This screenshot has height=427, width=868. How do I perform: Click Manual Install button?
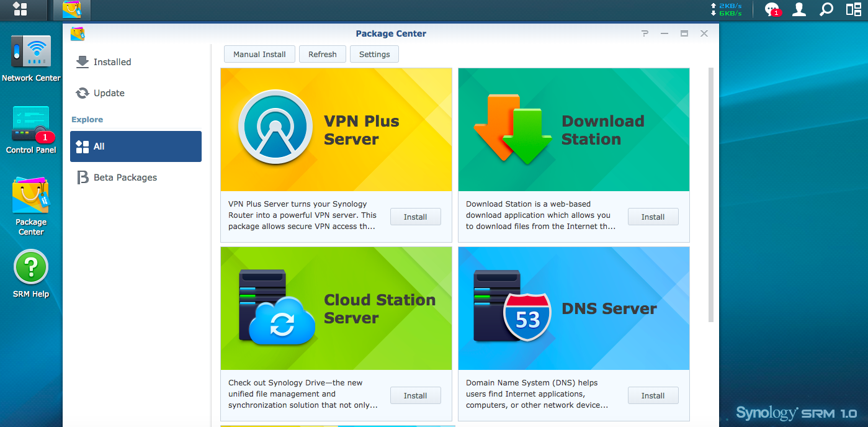[259, 54]
